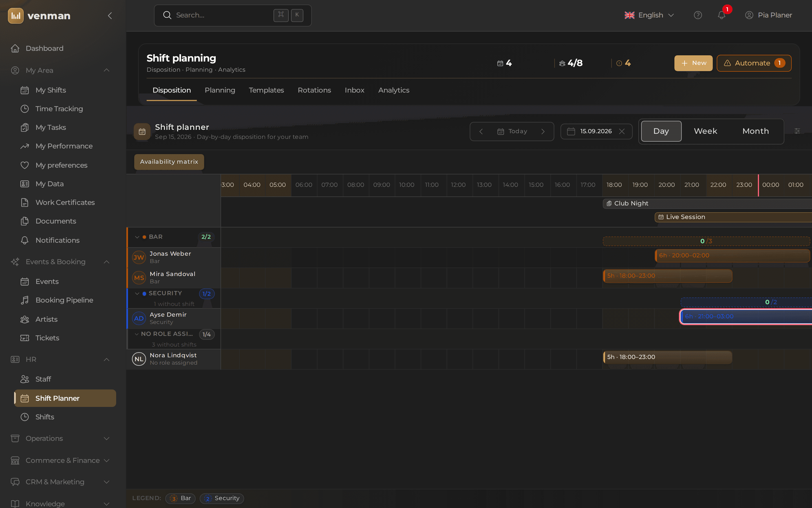The image size is (812, 508).
Task: Switch planner to Month view
Action: tap(756, 131)
